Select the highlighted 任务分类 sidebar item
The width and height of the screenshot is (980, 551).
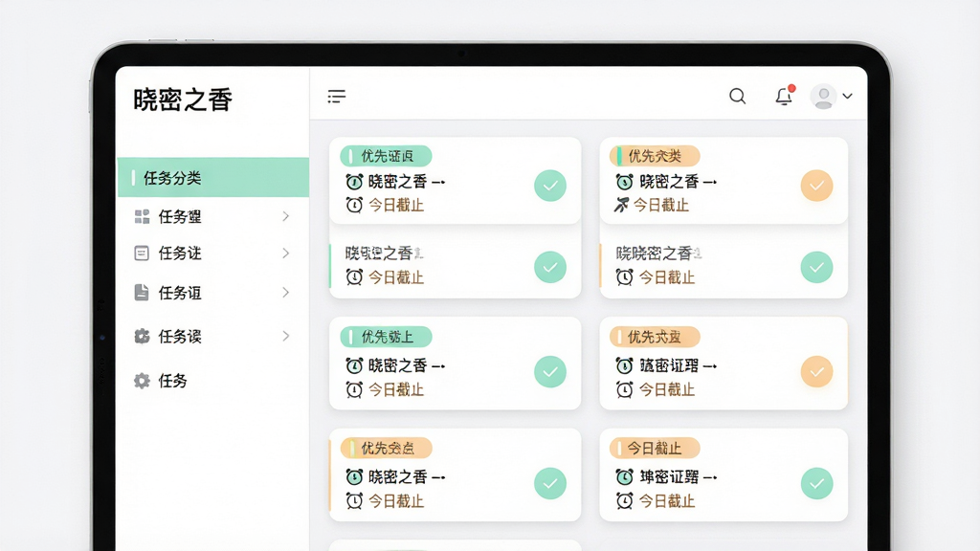213,177
